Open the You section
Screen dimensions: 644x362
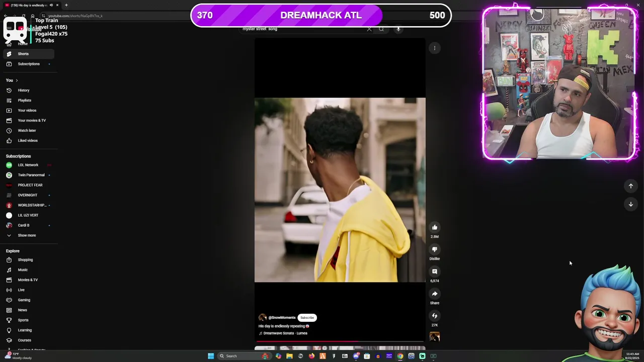[x=12, y=80]
